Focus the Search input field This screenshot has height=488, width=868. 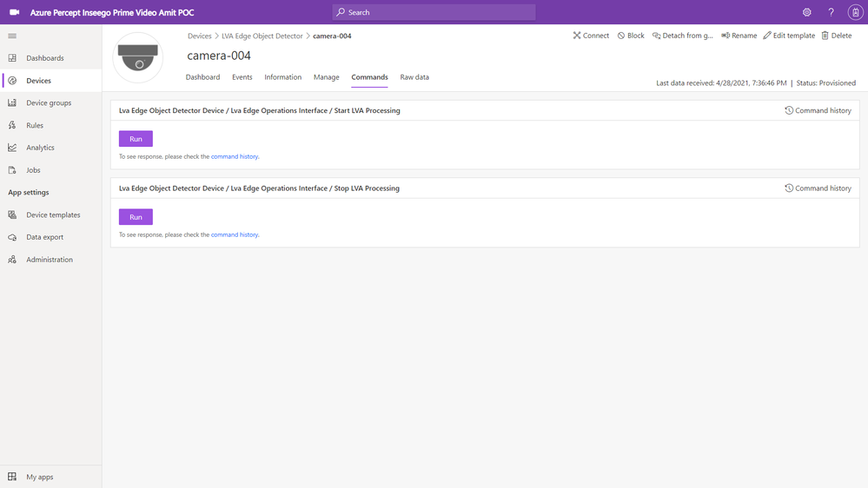434,12
